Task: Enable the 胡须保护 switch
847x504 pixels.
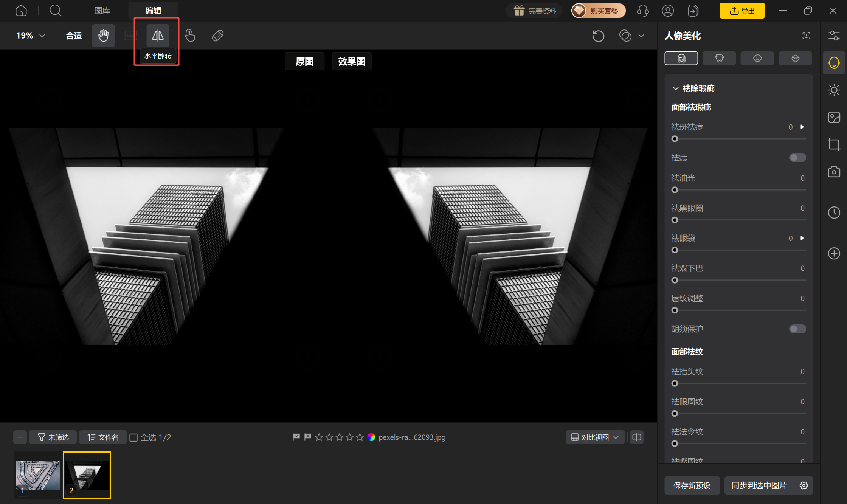Action: pyautogui.click(x=797, y=329)
